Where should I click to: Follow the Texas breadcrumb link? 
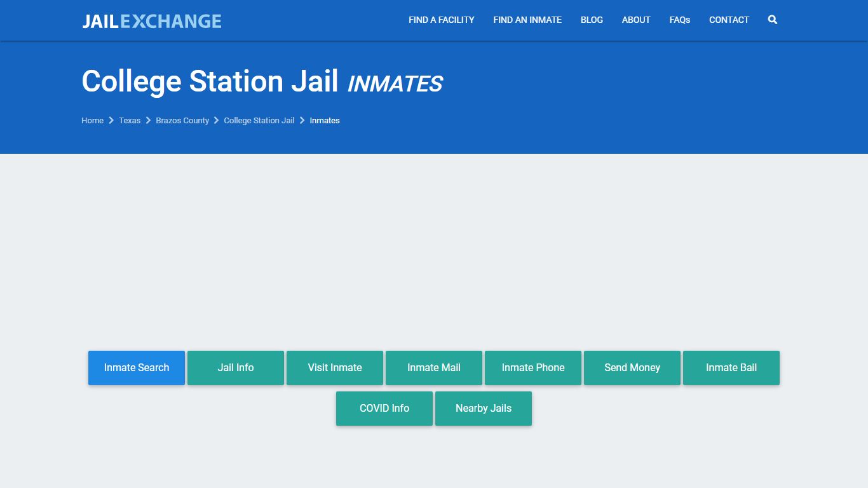(x=130, y=120)
